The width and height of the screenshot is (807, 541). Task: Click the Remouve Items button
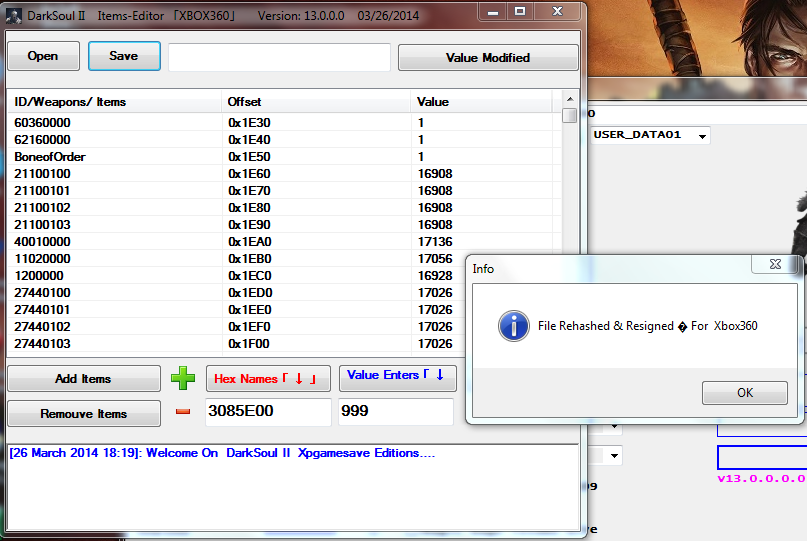point(84,413)
